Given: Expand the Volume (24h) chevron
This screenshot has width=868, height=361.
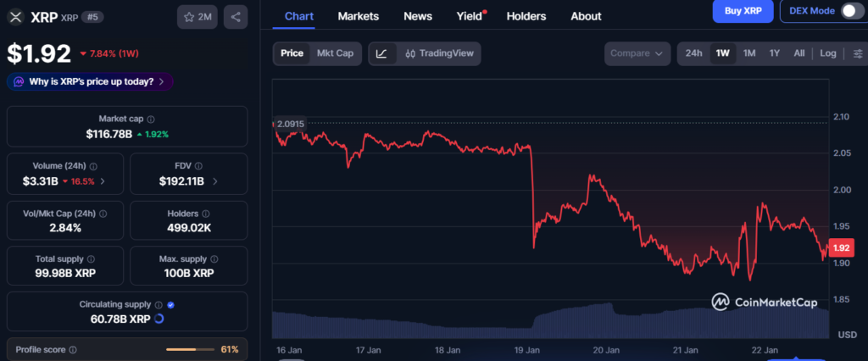Looking at the screenshot, I should pos(103,181).
